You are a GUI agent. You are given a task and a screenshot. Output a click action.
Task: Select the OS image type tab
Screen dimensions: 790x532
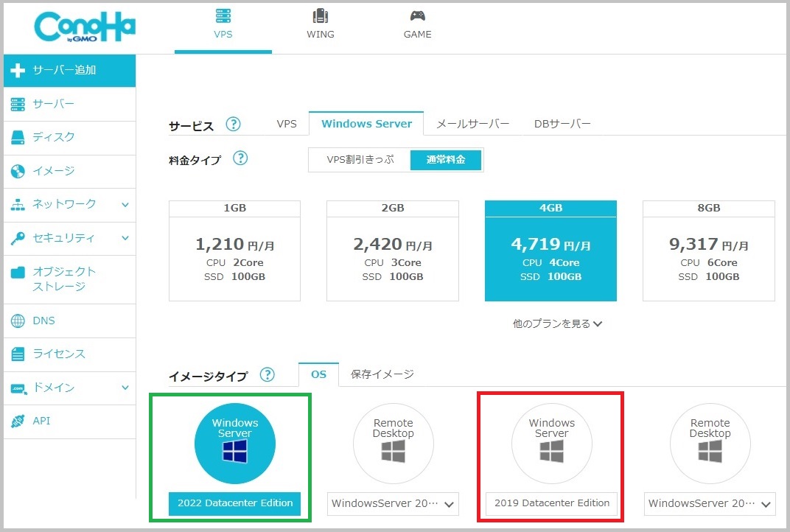(318, 374)
